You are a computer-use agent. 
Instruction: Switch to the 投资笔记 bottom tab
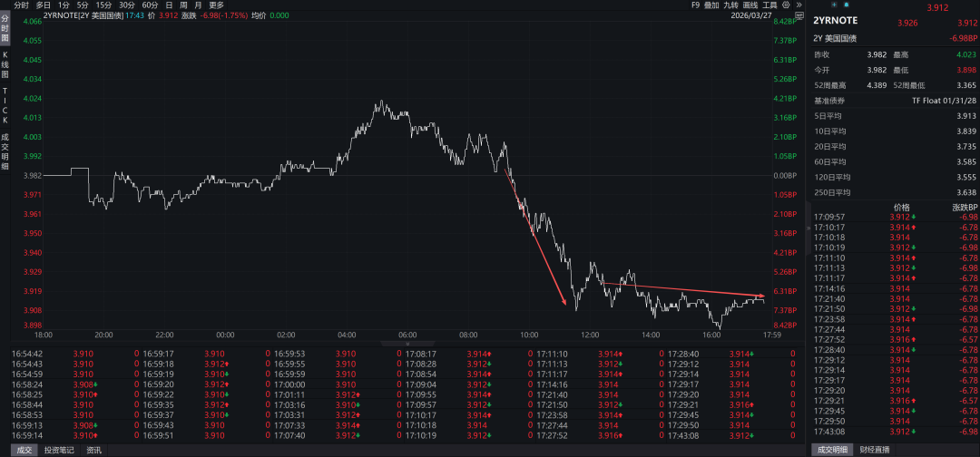point(61,450)
